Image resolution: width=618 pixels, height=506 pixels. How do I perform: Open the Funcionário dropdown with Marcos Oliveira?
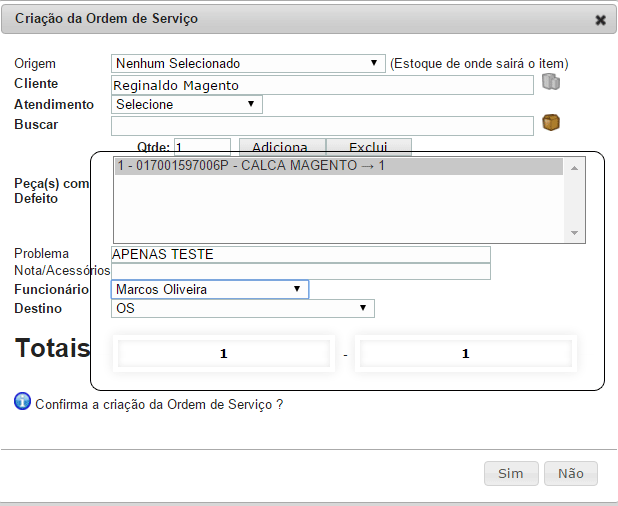click(210, 289)
